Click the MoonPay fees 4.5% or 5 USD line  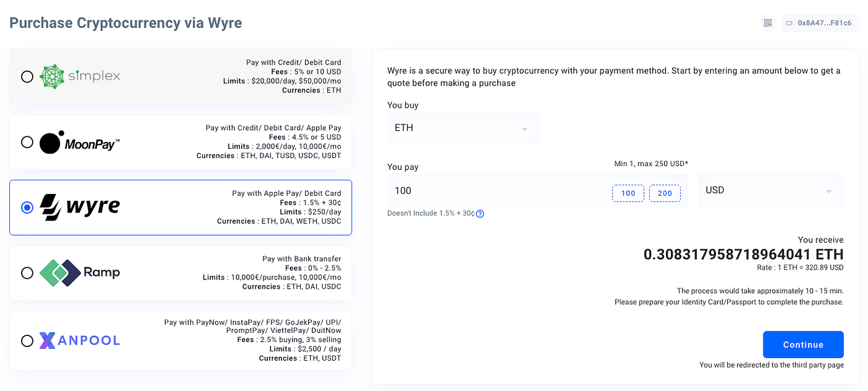(x=305, y=137)
